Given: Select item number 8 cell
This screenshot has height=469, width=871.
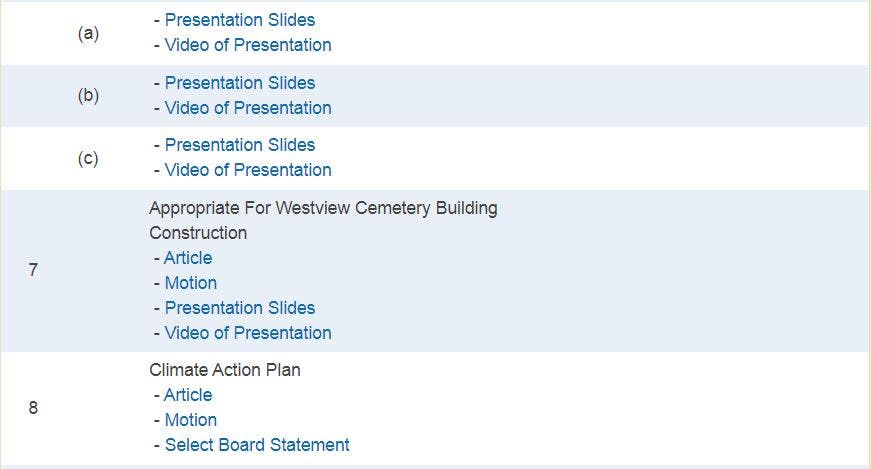Looking at the screenshot, I should point(33,408).
